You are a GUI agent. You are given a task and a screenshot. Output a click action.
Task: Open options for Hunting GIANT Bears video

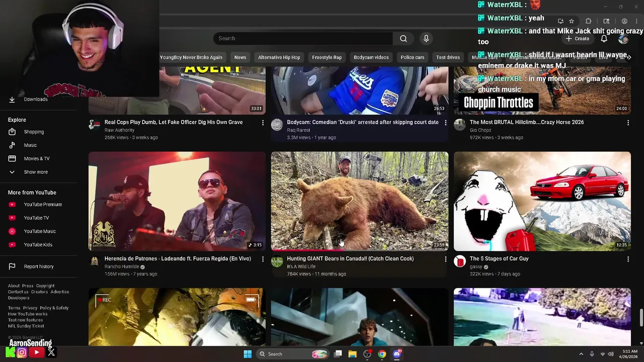pos(445,259)
